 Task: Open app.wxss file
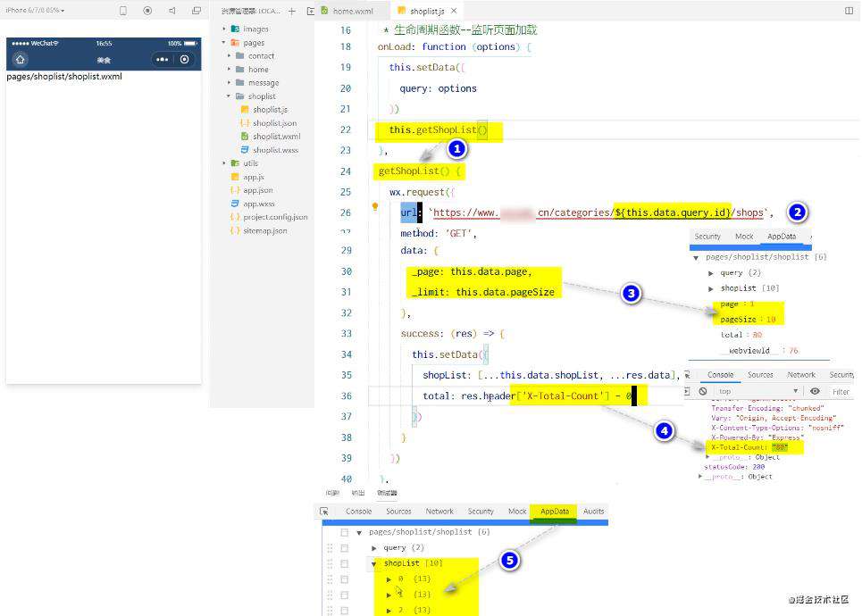pyautogui.click(x=259, y=204)
